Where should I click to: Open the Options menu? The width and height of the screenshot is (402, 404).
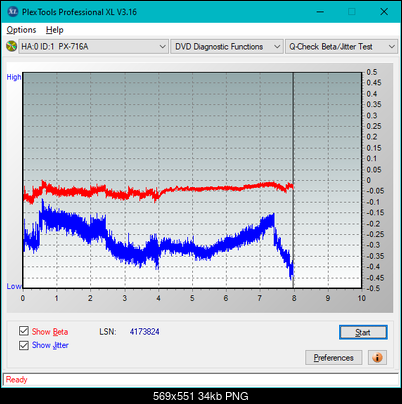coord(21,30)
